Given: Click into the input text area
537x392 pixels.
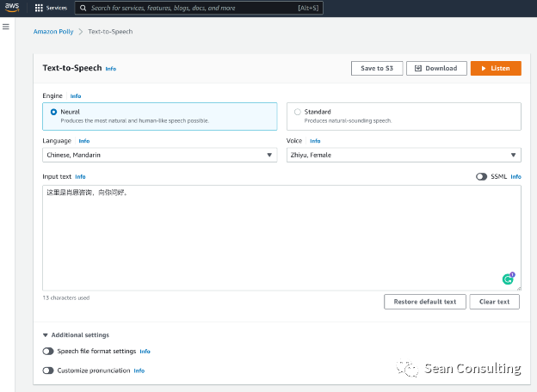Looking at the screenshot, I should pos(281,238).
